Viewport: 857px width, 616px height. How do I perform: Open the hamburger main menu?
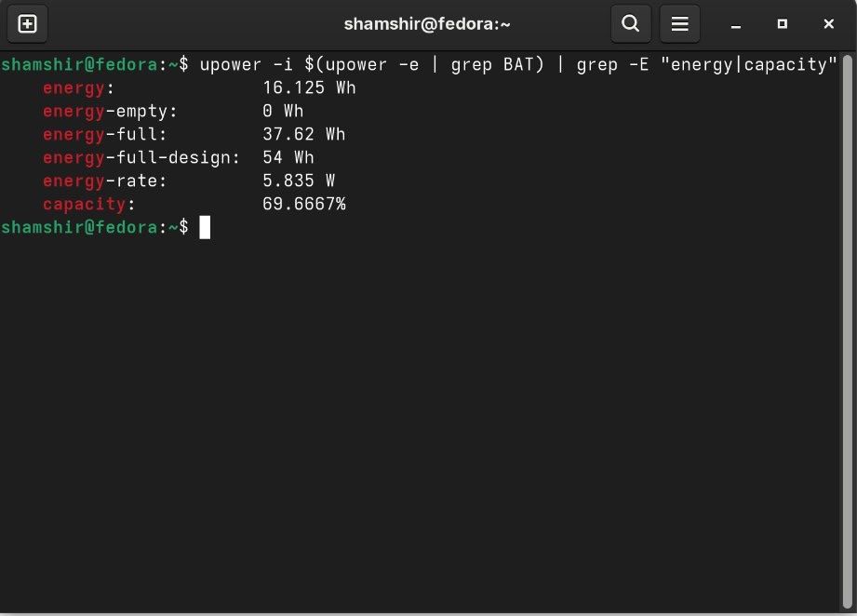(679, 23)
